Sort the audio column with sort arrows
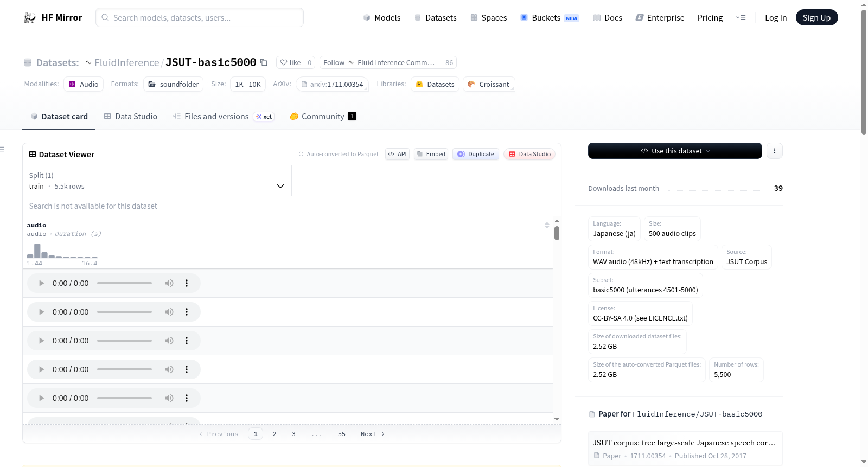Screen dimensions: 868x467 (x=547, y=225)
